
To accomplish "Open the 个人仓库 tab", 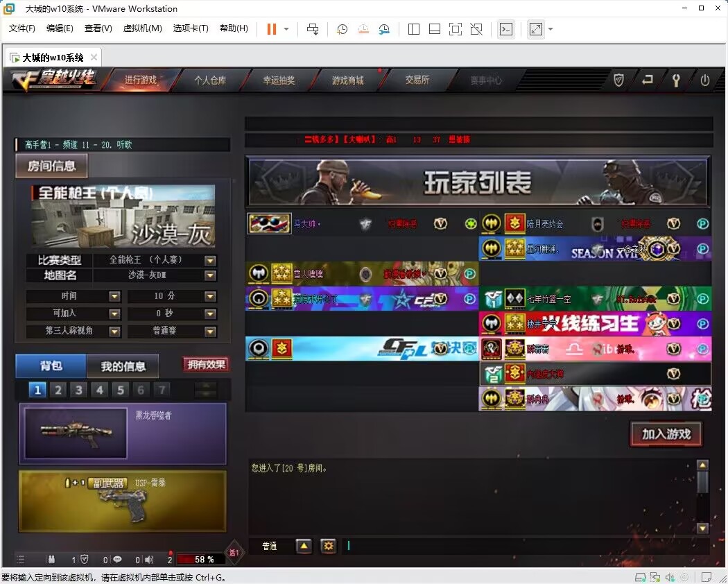I will tap(210, 80).
